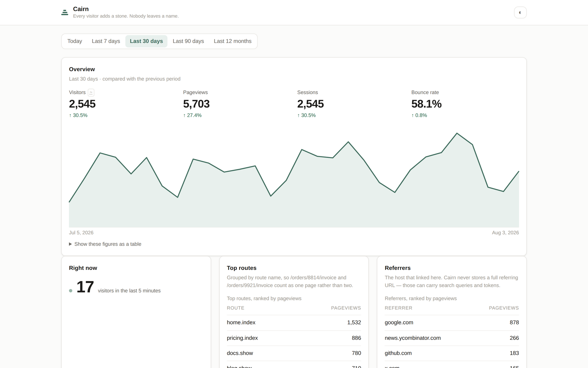This screenshot has width=588, height=368.
Task: Switch to Last 90 days range
Action: [x=188, y=41]
